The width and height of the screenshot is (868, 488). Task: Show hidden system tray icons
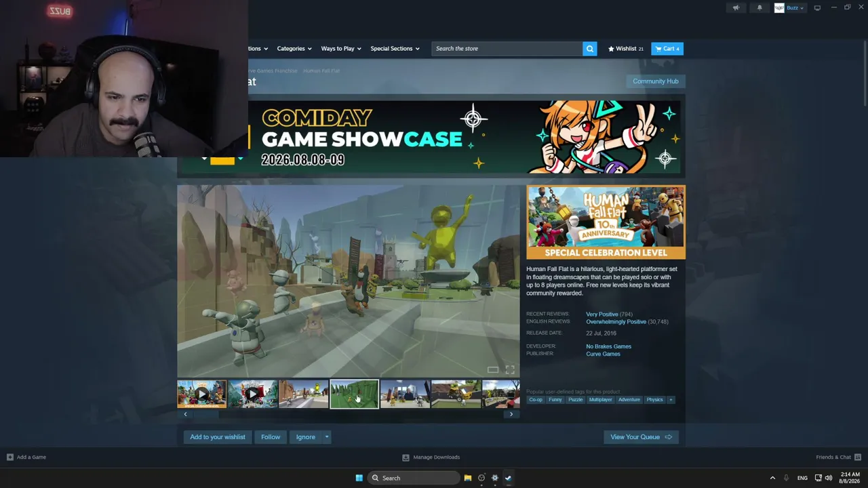[x=772, y=478]
